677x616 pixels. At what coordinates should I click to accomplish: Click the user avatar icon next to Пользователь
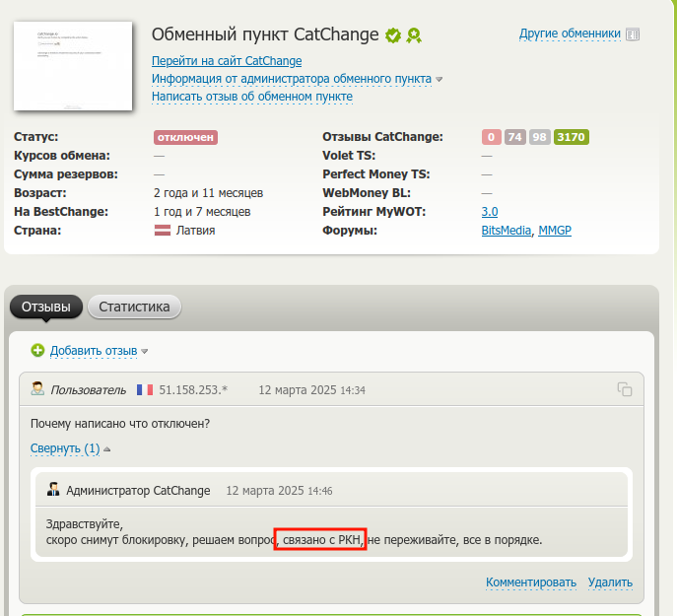click(x=37, y=388)
